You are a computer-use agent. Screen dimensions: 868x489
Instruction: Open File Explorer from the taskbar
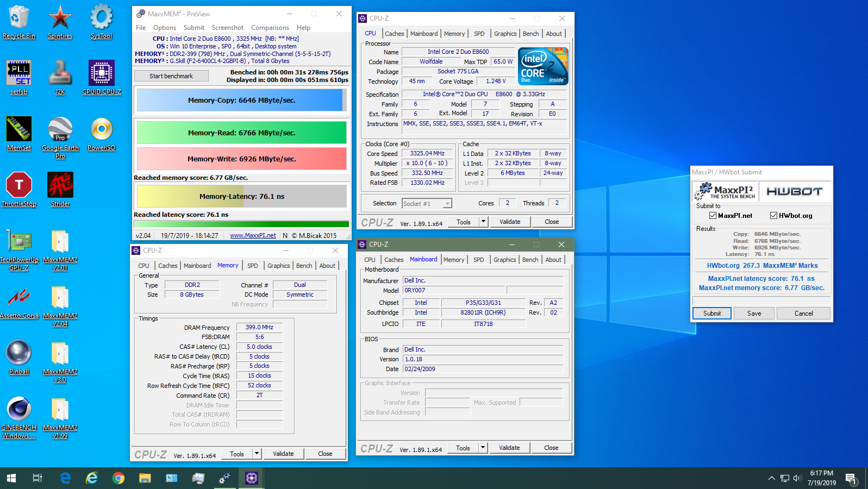coord(145,478)
